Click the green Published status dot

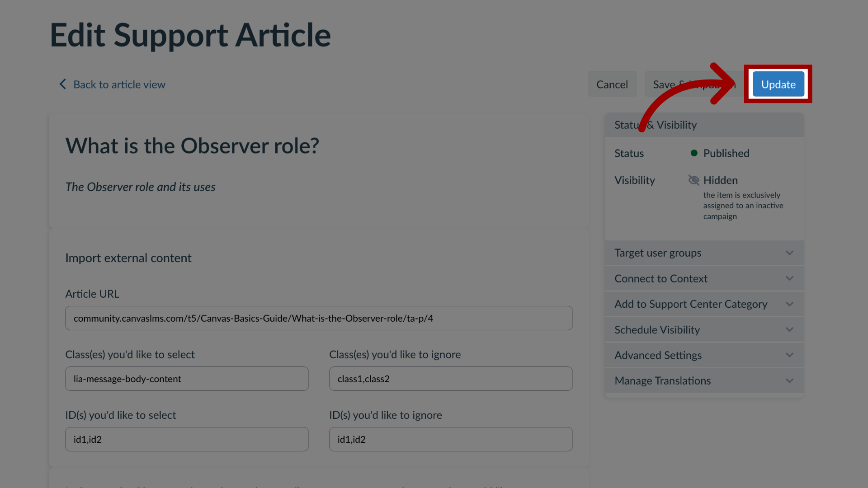click(694, 153)
